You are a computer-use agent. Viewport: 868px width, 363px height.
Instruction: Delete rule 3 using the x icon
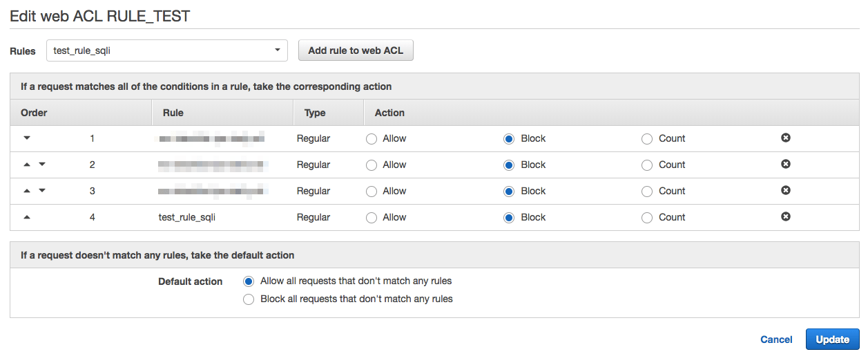click(785, 191)
